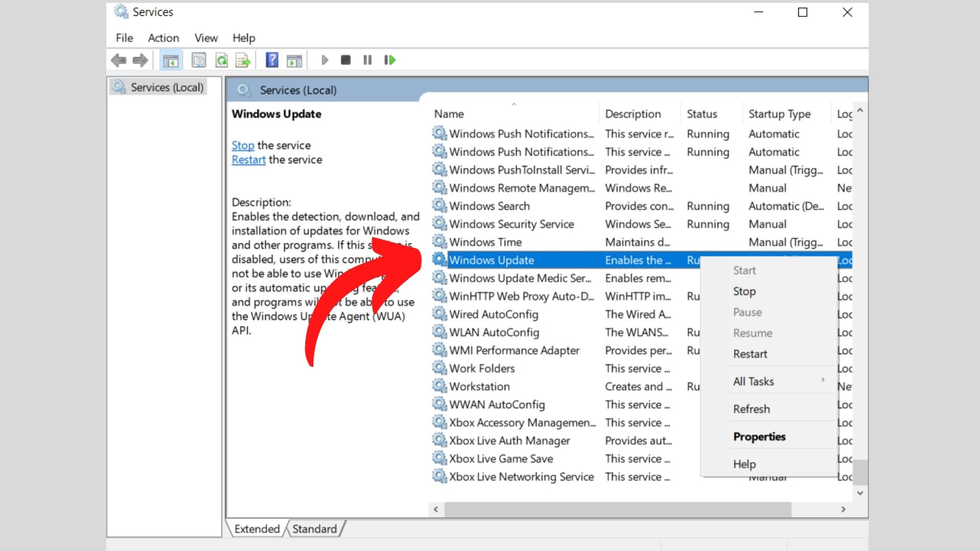The height and width of the screenshot is (551, 980).
Task: Click the Start Service play icon
Action: (x=325, y=60)
